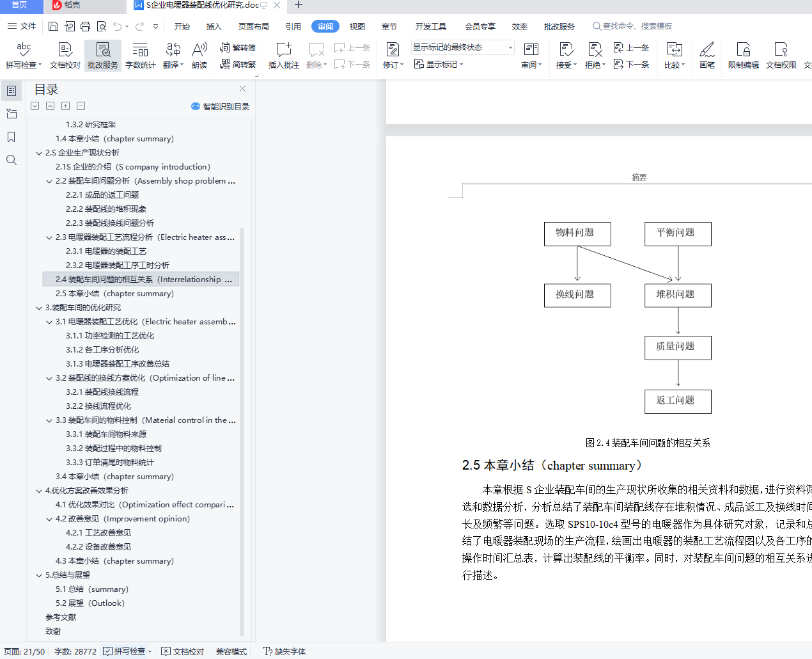Image resolution: width=812 pixels, height=659 pixels.
Task: Collapse the 3.3 装配车间的物料控制 node
Action: 49,420
